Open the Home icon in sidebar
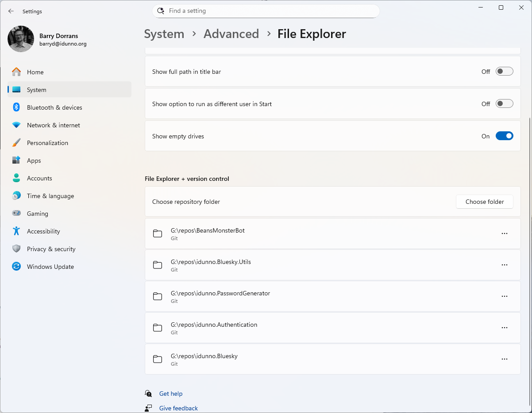Viewport: 532px width, 413px height. (x=16, y=72)
